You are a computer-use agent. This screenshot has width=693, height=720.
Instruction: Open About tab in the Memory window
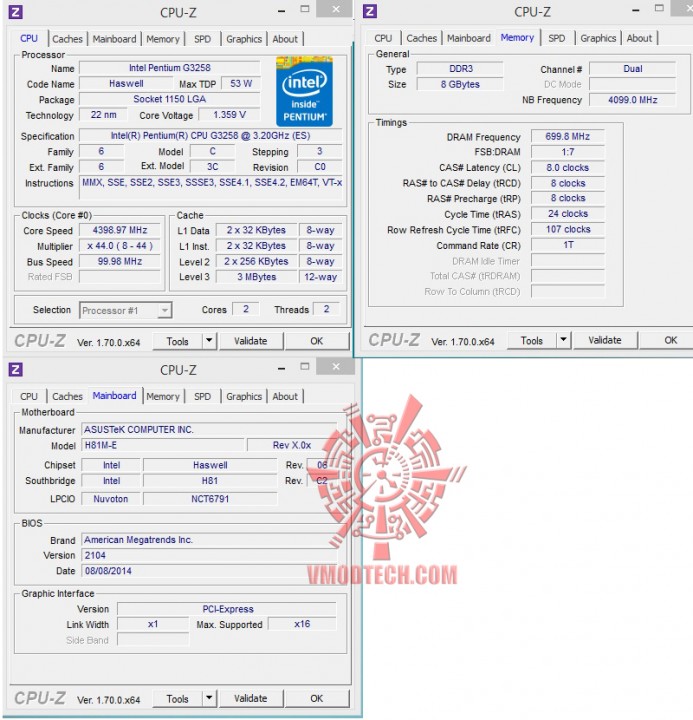(x=639, y=38)
